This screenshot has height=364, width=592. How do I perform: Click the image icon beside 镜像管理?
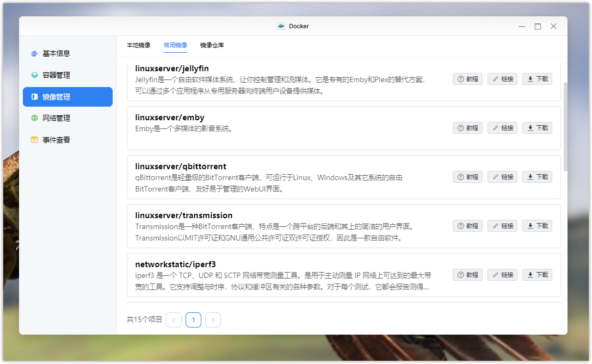point(34,97)
